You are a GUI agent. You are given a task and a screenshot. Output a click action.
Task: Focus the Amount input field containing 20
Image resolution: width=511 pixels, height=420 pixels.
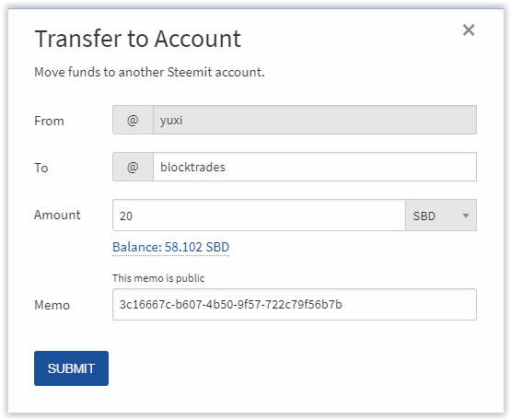pyautogui.click(x=259, y=216)
